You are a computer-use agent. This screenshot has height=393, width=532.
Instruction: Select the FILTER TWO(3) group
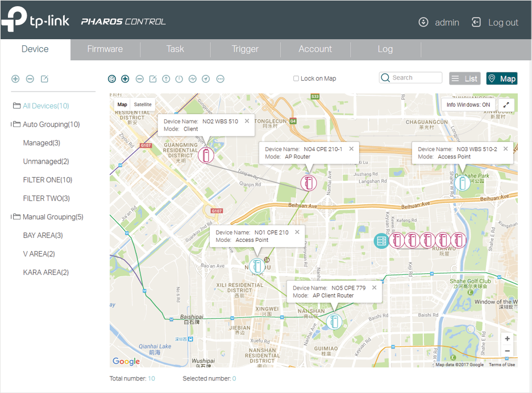coord(47,198)
